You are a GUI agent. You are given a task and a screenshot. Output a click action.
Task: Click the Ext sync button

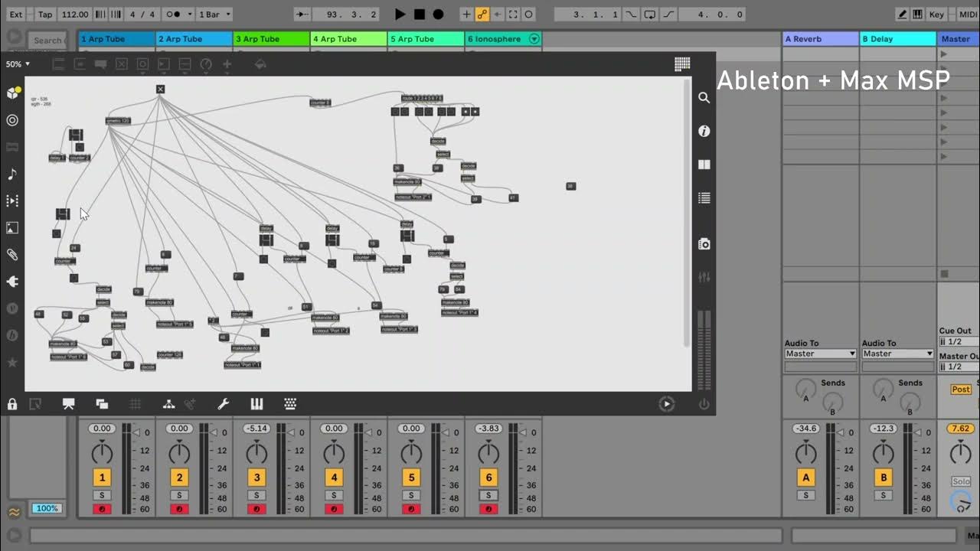point(16,14)
